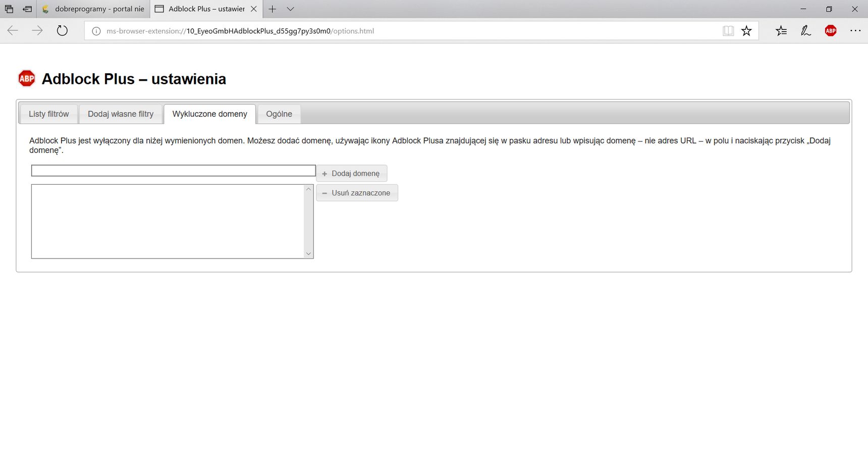This screenshot has width=868, height=466.
Task: Open the Ogólne tab
Action: (279, 114)
